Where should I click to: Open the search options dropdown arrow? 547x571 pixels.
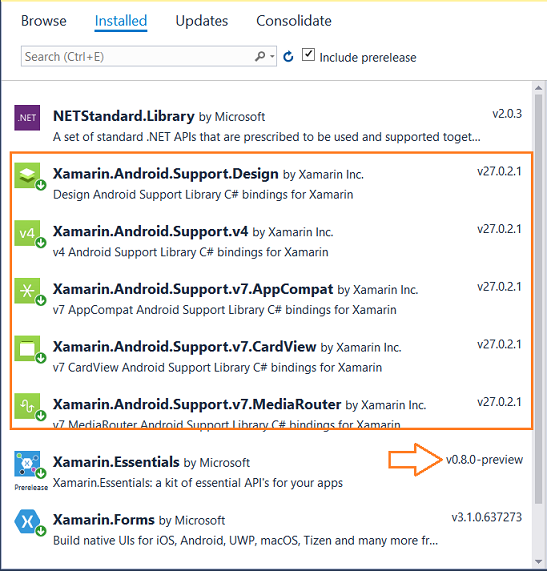(272, 56)
